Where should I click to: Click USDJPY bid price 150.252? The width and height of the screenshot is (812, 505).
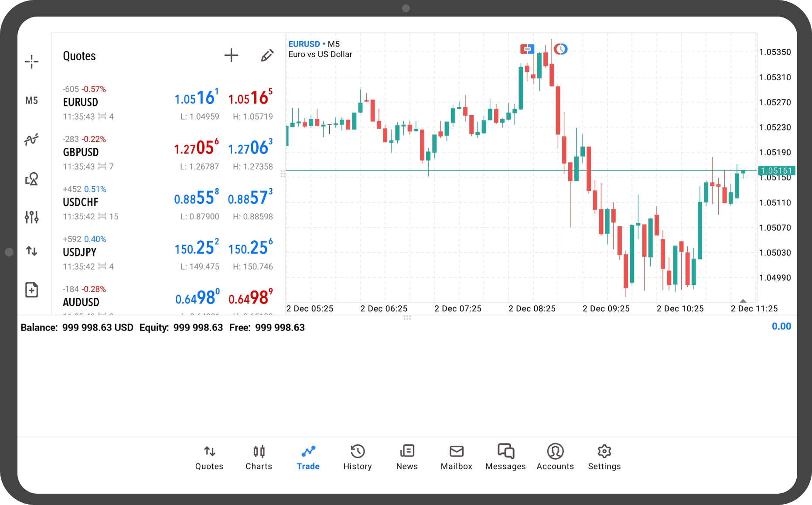pyautogui.click(x=197, y=248)
